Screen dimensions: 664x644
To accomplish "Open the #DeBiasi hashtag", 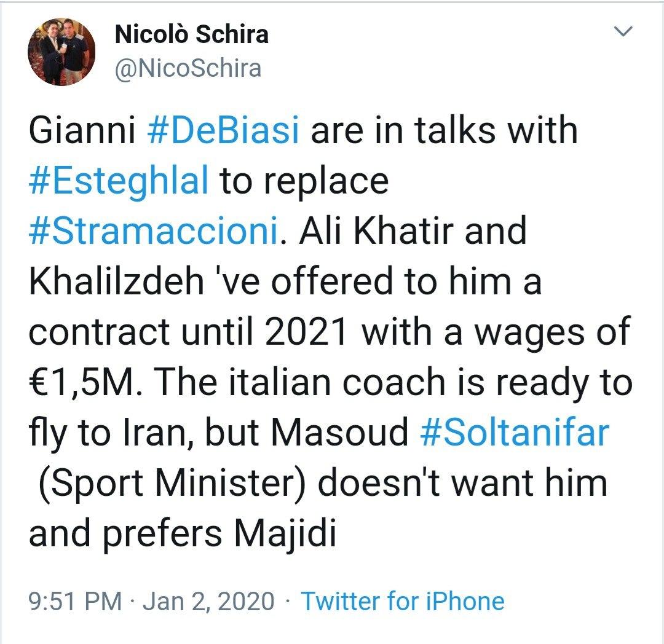I will click(x=223, y=130).
